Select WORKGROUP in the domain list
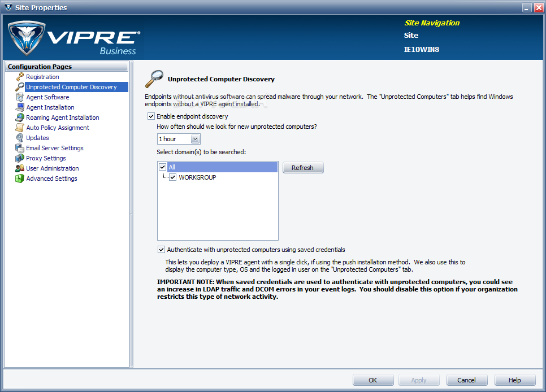This screenshot has width=546, height=392. point(197,177)
